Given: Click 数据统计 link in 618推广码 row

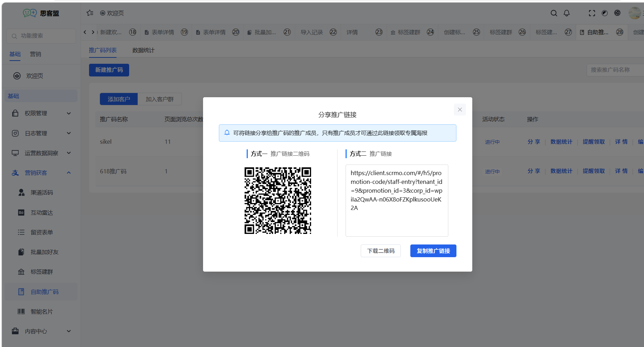Looking at the screenshot, I should click(561, 171).
